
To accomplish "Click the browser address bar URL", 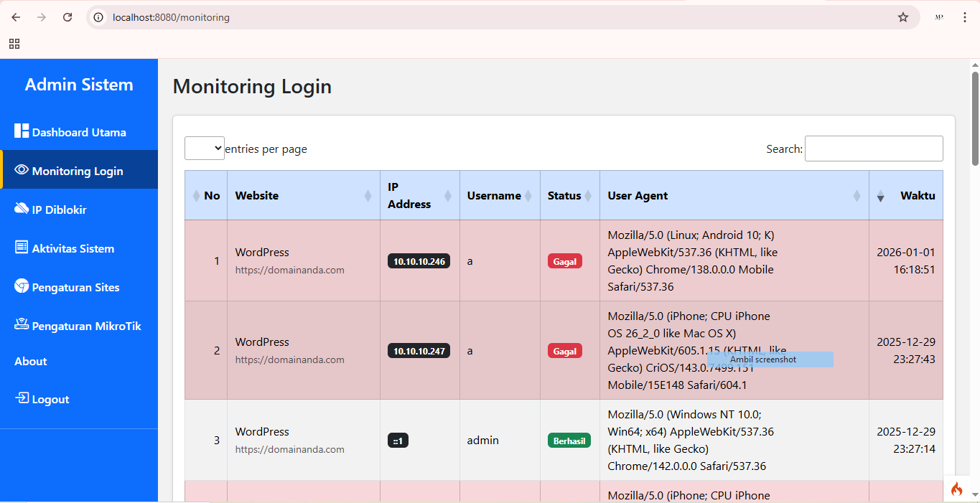I will [171, 17].
